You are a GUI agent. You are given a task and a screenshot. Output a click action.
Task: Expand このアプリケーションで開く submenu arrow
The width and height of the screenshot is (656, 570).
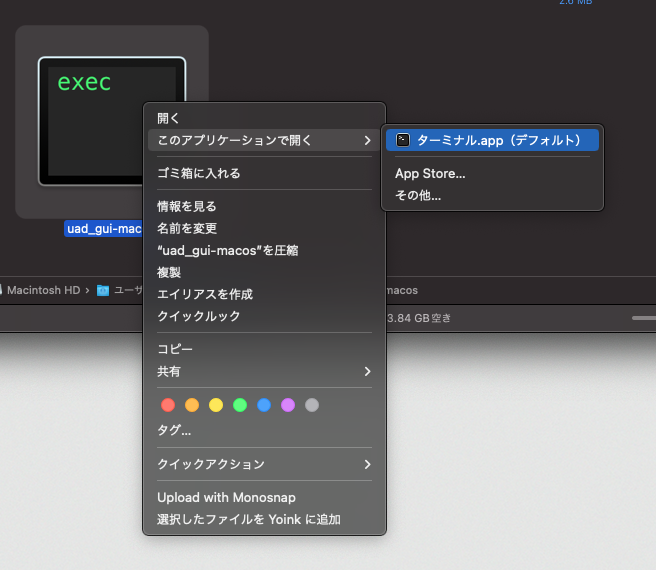[x=367, y=140]
